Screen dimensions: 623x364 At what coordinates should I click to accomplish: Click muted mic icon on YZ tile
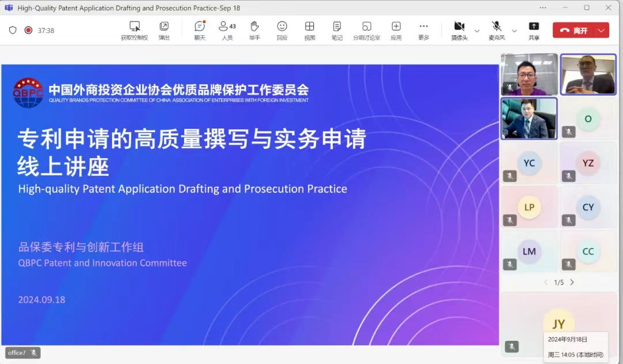[569, 175]
